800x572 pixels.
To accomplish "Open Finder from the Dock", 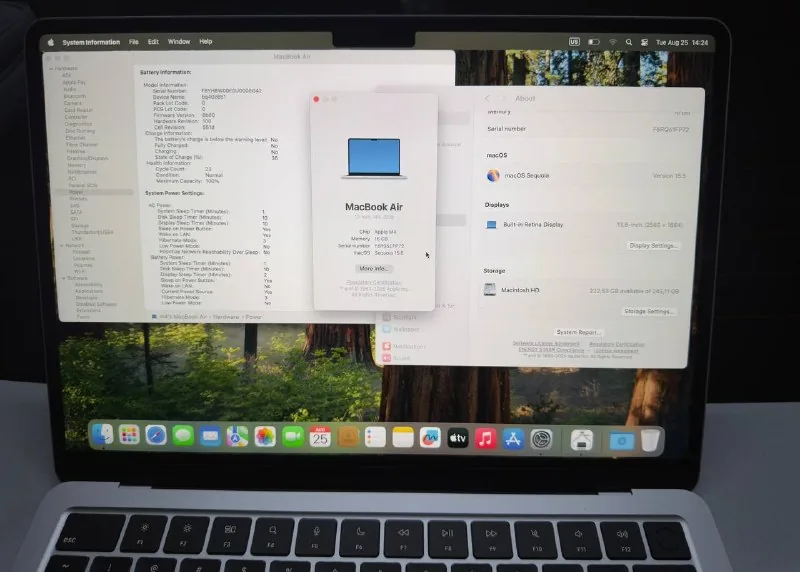I will tap(103, 435).
